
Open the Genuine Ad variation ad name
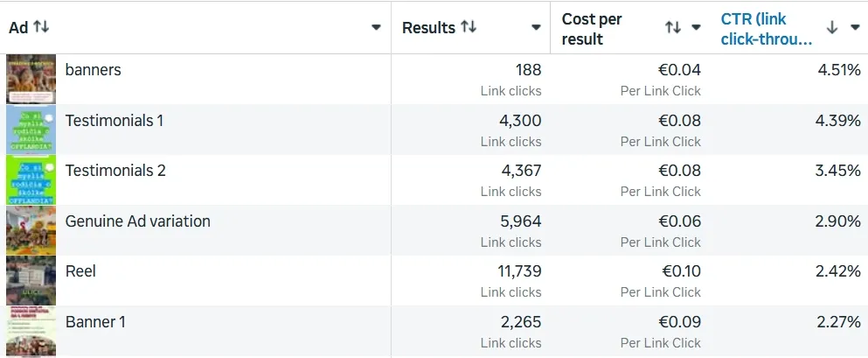[138, 221]
